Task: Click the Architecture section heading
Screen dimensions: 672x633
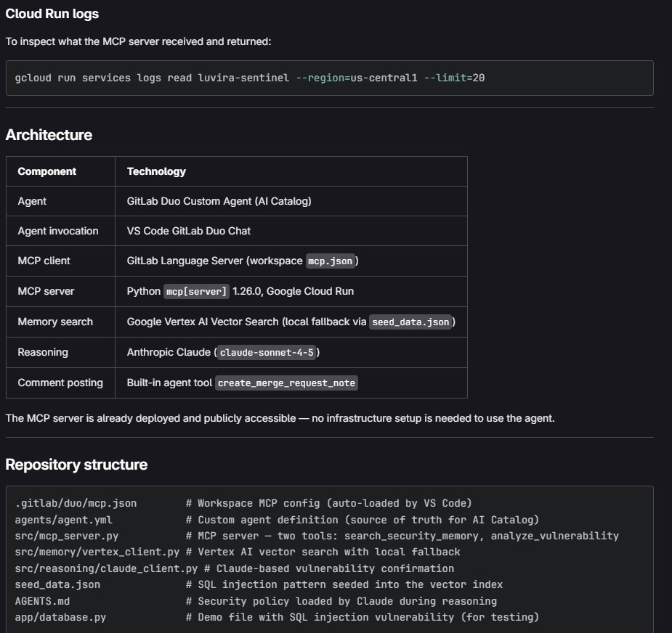Action: click(x=49, y=135)
